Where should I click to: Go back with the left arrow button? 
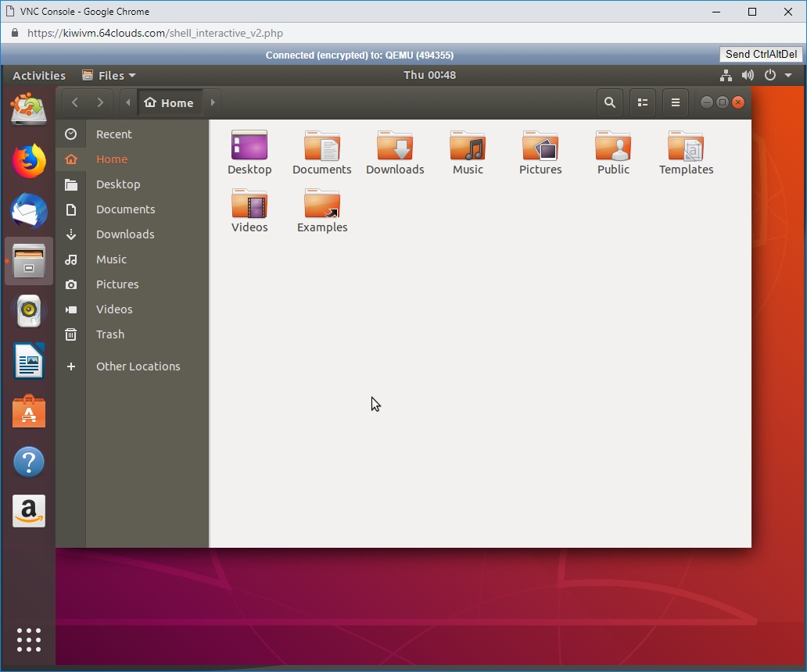tap(75, 102)
